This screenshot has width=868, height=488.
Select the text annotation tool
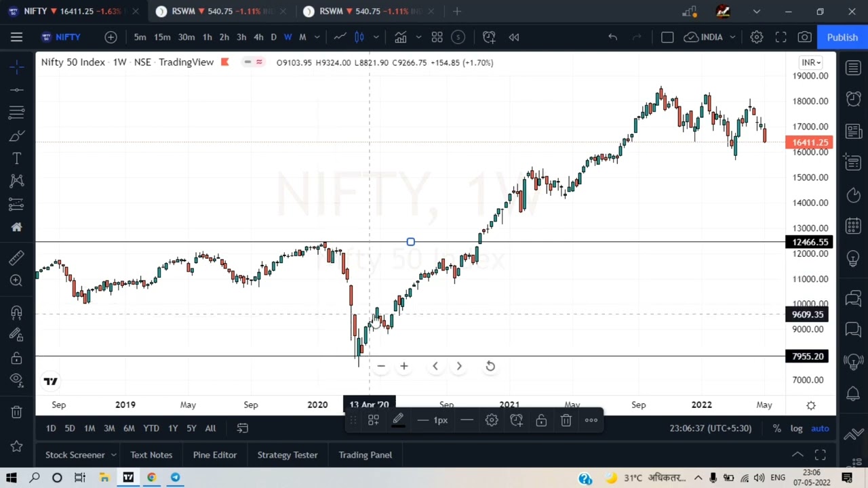point(17,158)
